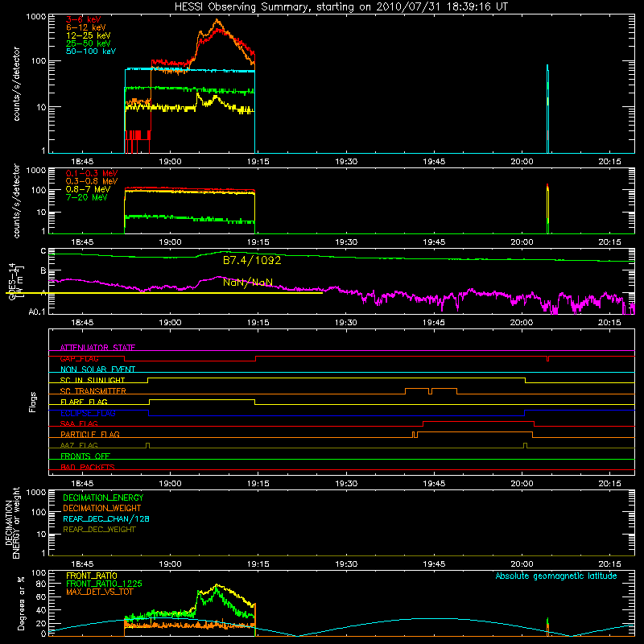Image resolution: width=644 pixels, height=644 pixels.
Task: Select the SC_TRANSMITTER flag label
Action: 93,391
